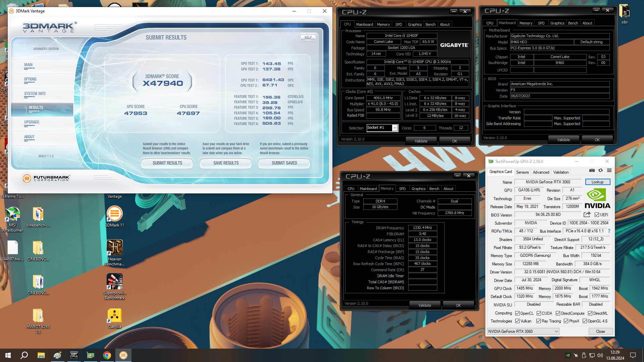Open the cinebench folder icon on desktop
This screenshot has height=362, width=644.
tap(38, 217)
